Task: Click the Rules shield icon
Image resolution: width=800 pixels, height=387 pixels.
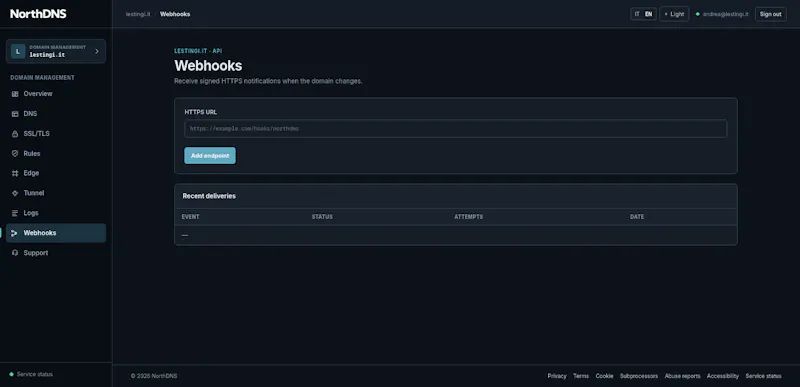Action: pyautogui.click(x=15, y=153)
